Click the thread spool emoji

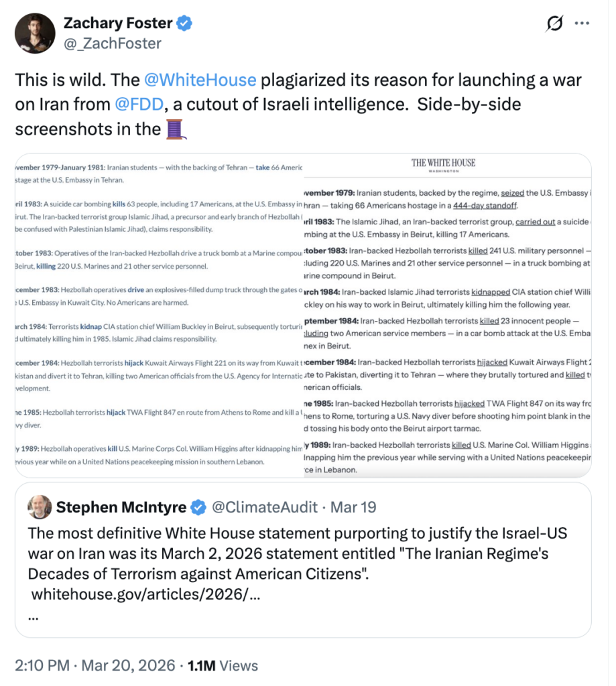click(176, 129)
